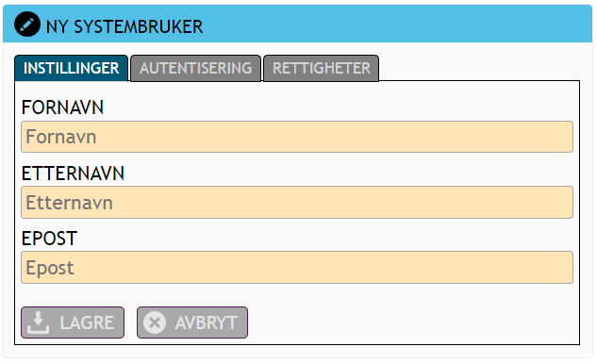Open the RETTIGHETER tab
597x364 pixels.
[x=321, y=68]
